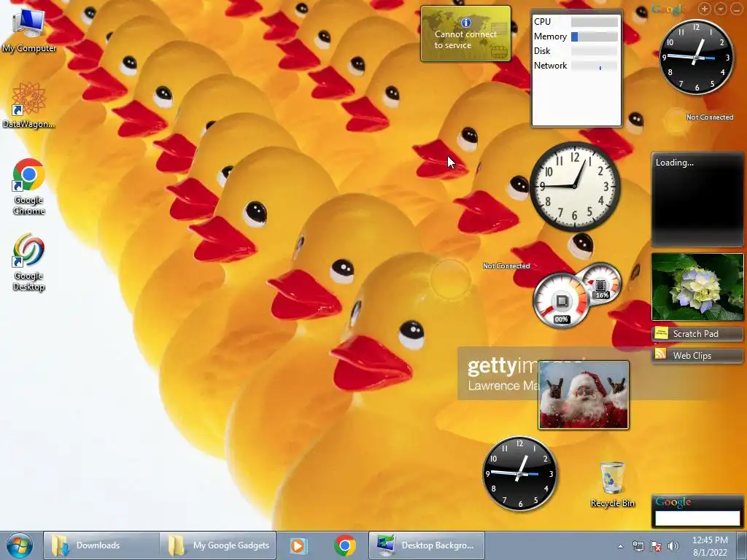
Task: Click the Network activity bar in system monitor
Action: (594, 66)
